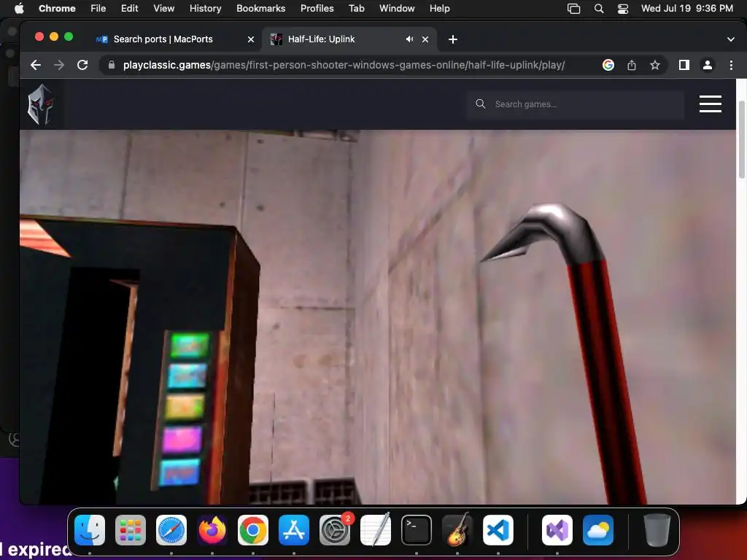The height and width of the screenshot is (560, 747).
Task: Open the History menu
Action: (205, 9)
